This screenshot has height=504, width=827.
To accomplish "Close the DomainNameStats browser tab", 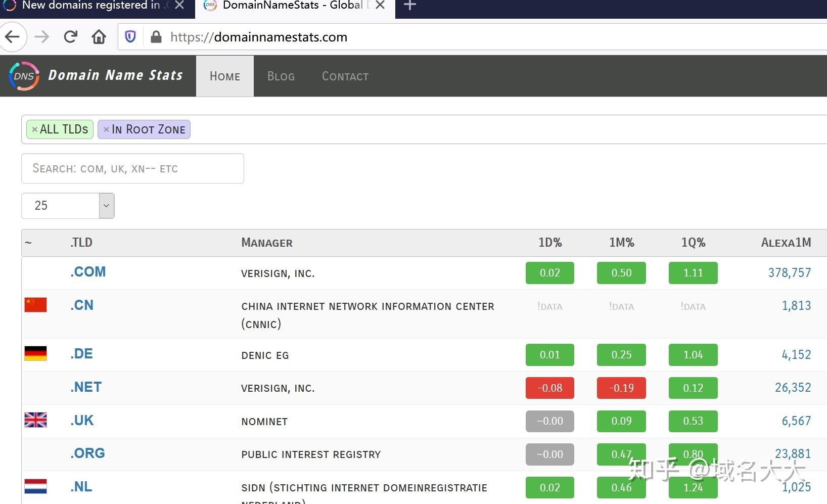I will pyautogui.click(x=380, y=6).
